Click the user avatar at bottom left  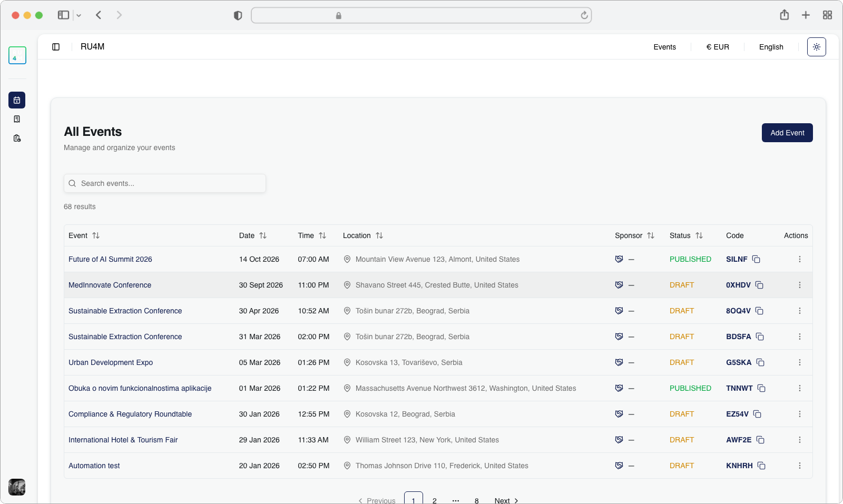click(17, 487)
